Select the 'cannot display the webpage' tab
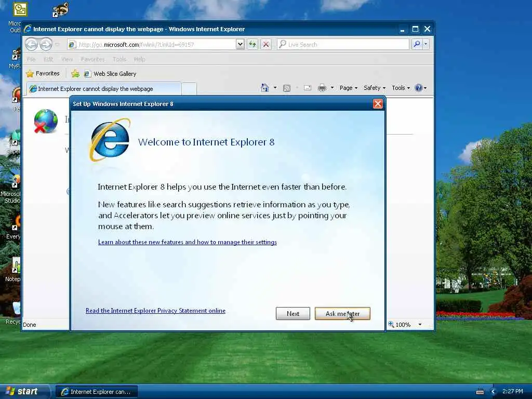Image resolution: width=532 pixels, height=399 pixels. pos(104,89)
